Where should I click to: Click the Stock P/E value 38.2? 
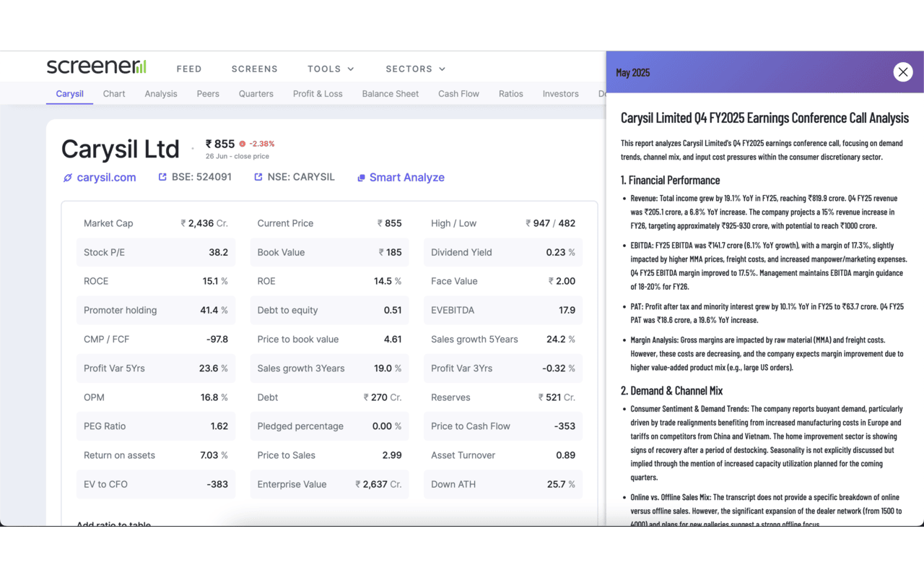pyautogui.click(x=218, y=252)
